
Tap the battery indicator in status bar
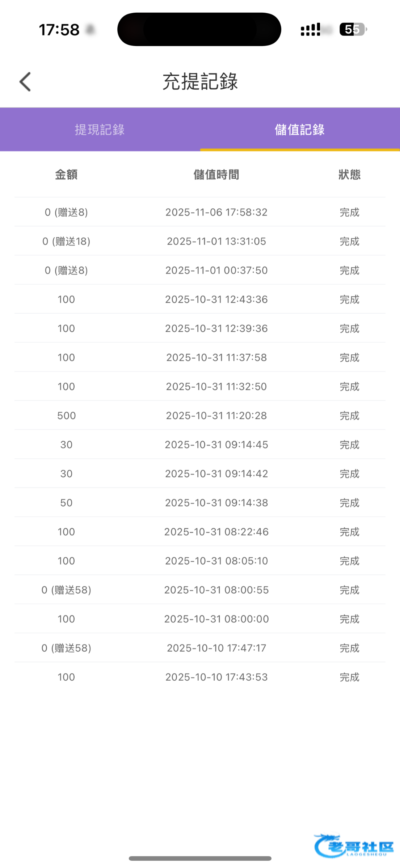pyautogui.click(x=353, y=29)
